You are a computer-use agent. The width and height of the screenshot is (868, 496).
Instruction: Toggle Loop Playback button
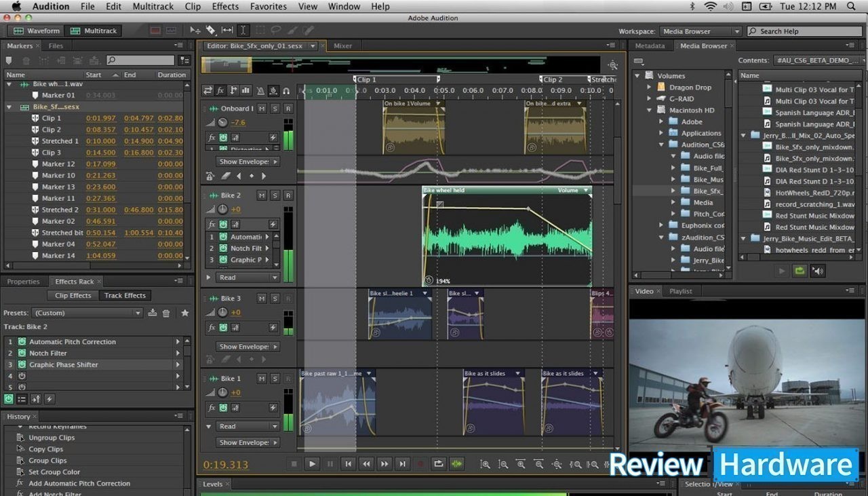pyautogui.click(x=438, y=464)
